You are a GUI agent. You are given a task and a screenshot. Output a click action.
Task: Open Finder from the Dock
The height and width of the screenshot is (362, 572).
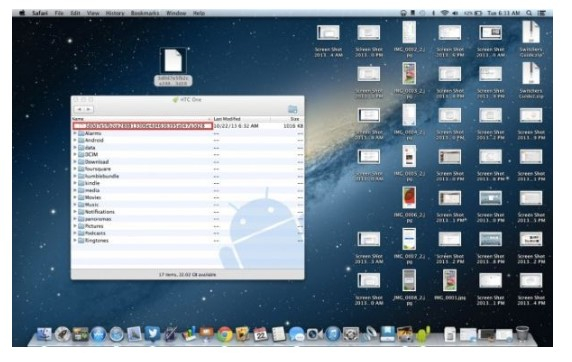(x=44, y=334)
